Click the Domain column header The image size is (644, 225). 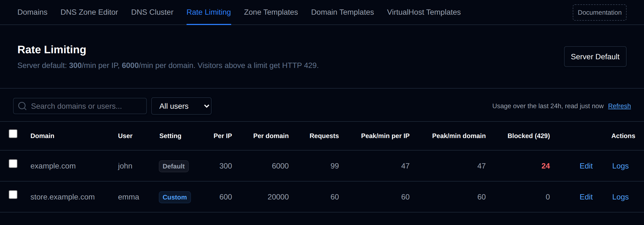42,136
